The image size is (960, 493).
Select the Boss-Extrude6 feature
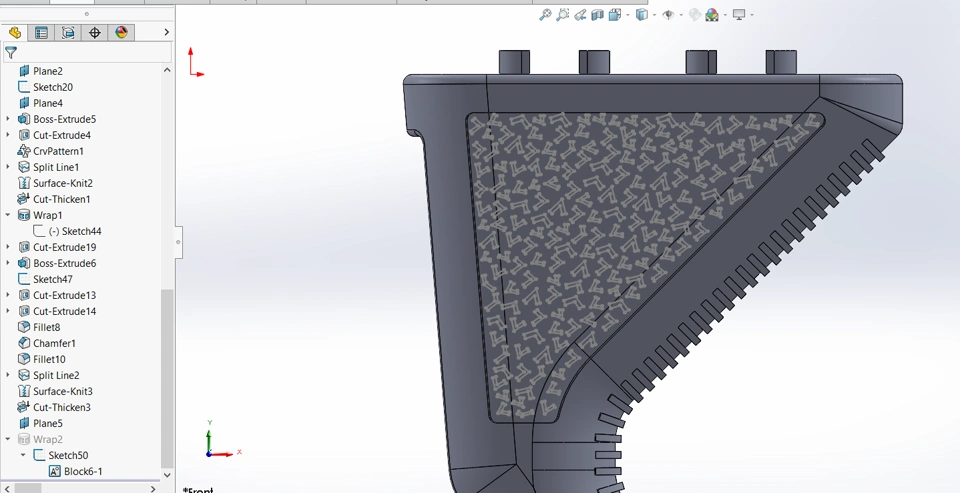[x=64, y=263]
